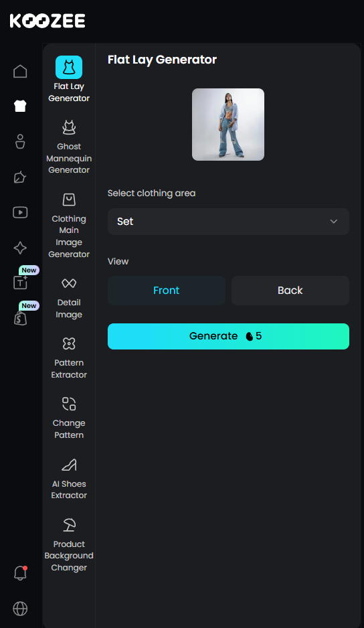Open the new text tool sidebar icon
Image resolution: width=364 pixels, height=628 pixels.
pos(20,283)
